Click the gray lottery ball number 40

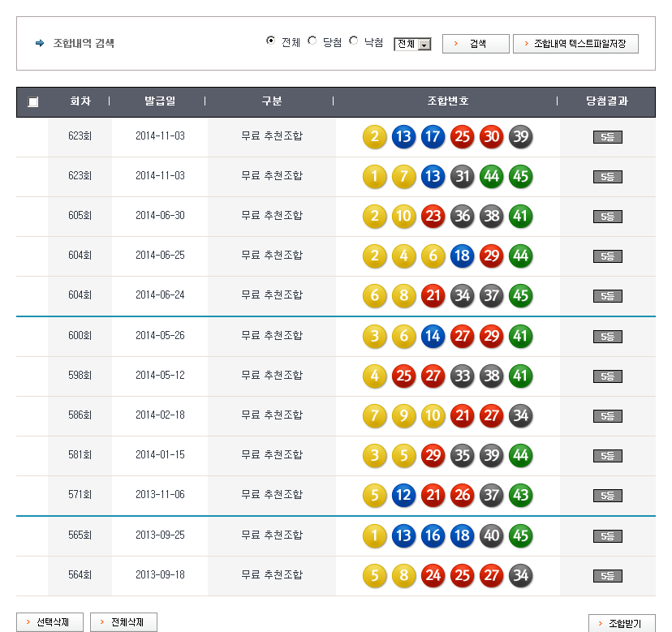coord(491,535)
